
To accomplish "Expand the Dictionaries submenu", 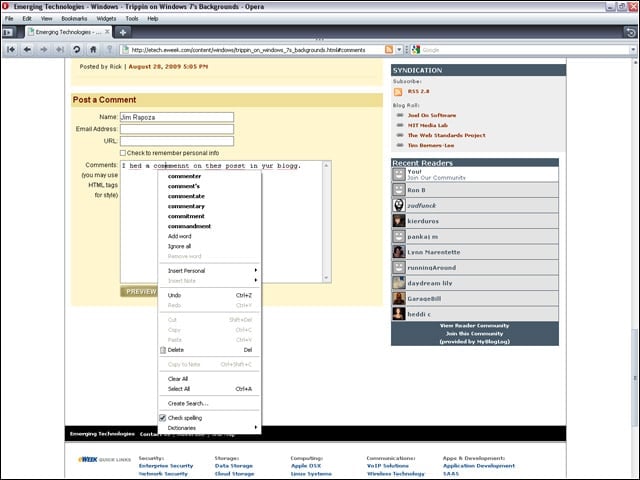I will [x=209, y=428].
